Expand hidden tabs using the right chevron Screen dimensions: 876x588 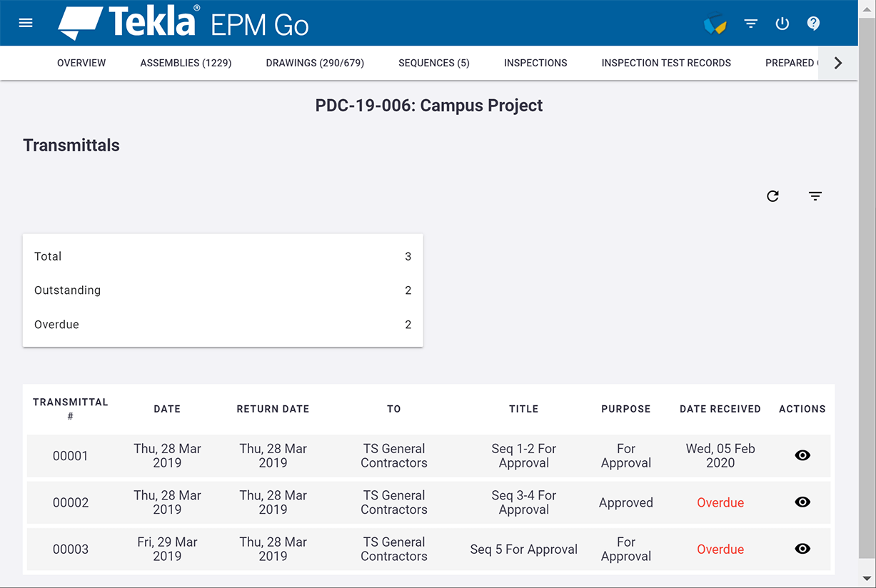click(837, 63)
